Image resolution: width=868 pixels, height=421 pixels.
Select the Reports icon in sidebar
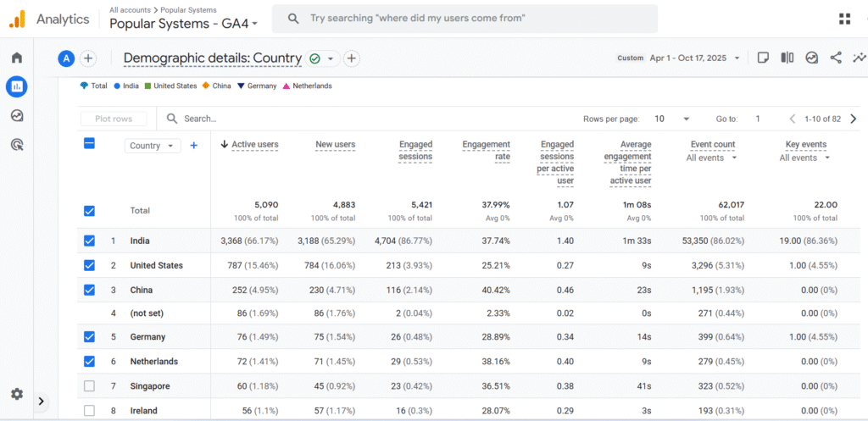(x=16, y=86)
